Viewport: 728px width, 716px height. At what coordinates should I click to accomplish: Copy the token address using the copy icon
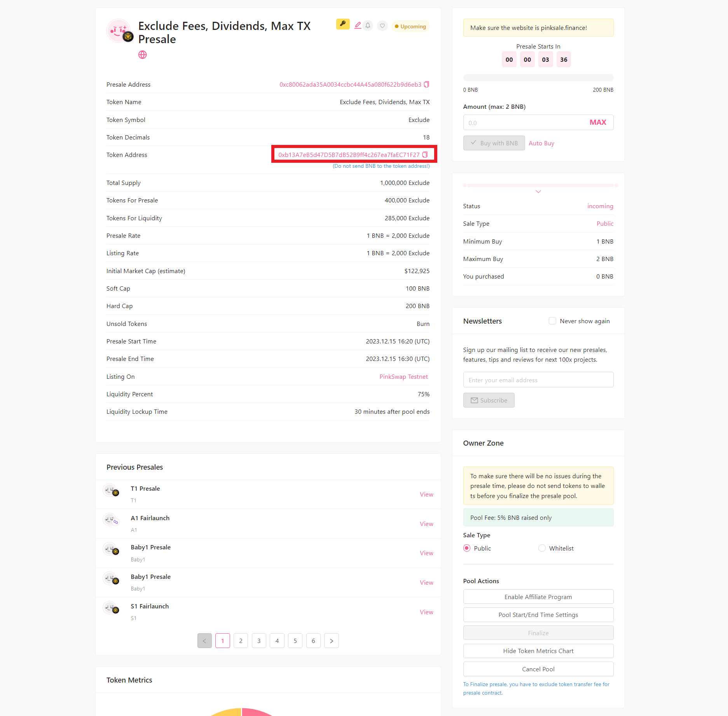425,154
